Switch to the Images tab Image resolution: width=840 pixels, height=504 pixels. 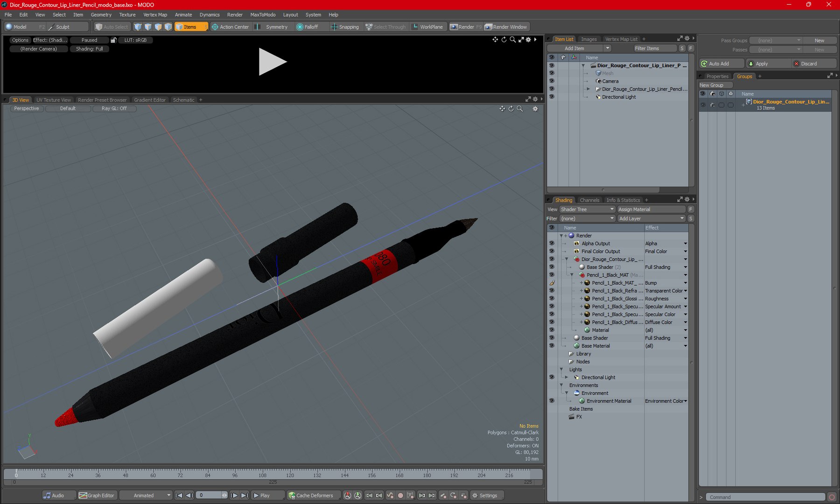589,39
